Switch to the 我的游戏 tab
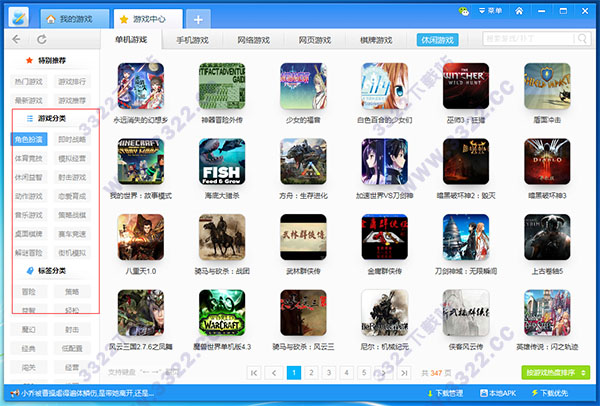The image size is (600, 406). coord(75,19)
